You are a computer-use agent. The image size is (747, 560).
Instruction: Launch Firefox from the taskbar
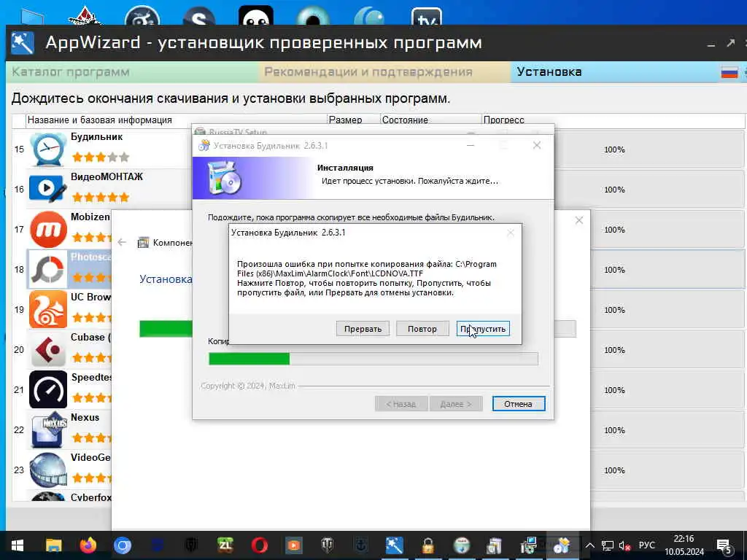point(88,545)
